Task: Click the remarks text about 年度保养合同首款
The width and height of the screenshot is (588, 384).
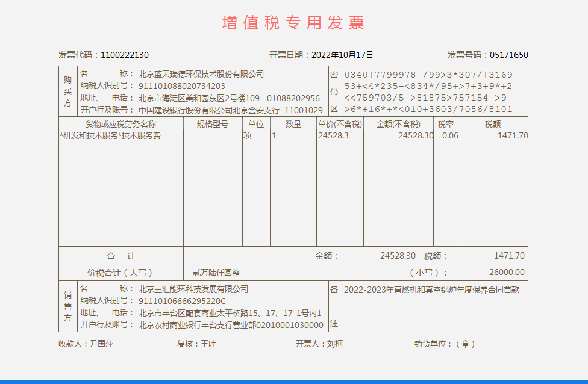Action: click(431, 290)
